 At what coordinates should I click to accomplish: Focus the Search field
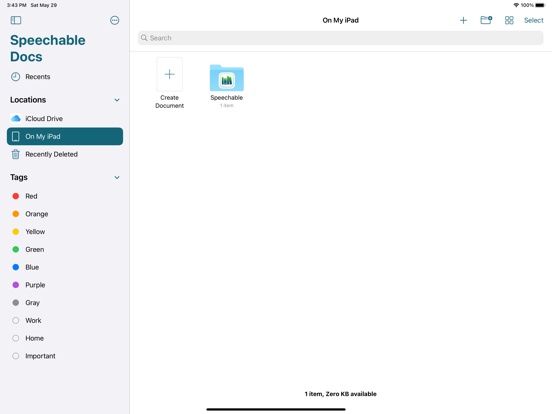pyautogui.click(x=340, y=38)
